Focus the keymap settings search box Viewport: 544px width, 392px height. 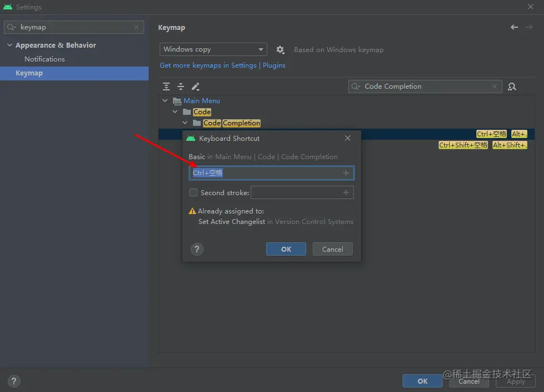coord(74,27)
